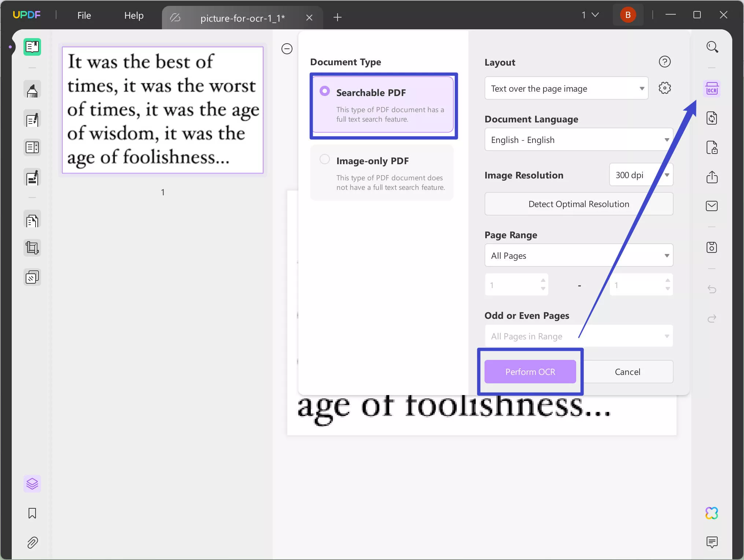The image size is (744, 560).
Task: Increase the page range start value
Action: coord(543,280)
